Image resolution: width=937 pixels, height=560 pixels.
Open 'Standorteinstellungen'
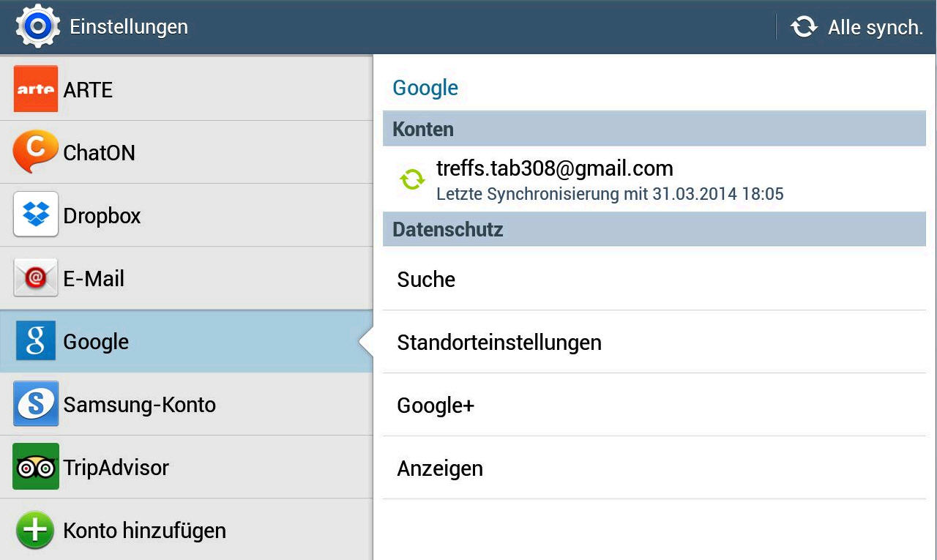pos(499,343)
